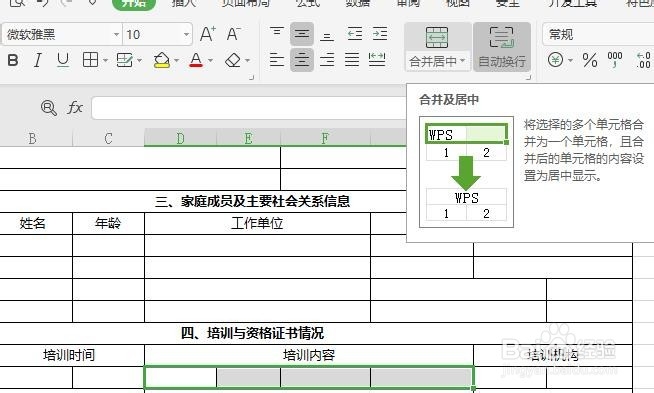
Task: Expand the clear format dropdown arrow
Action: pos(247,61)
